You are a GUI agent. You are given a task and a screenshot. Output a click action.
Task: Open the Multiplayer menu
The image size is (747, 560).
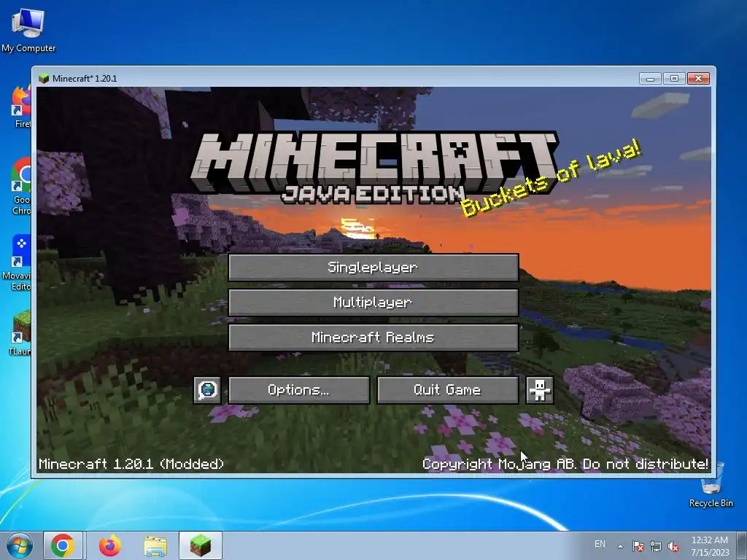(x=373, y=303)
